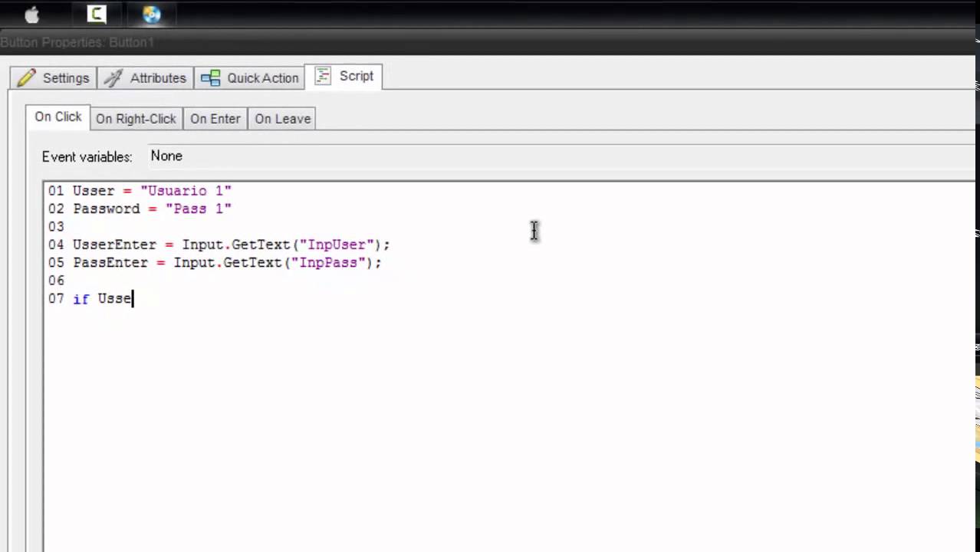Click the Script tab page icon
980x552 pixels.
pos(323,76)
